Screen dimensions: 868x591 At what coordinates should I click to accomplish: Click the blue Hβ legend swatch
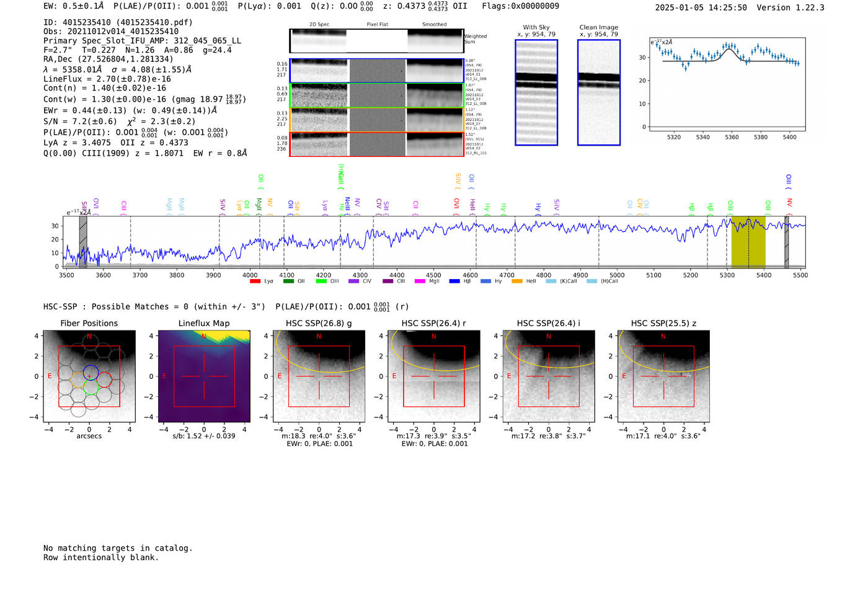(454, 282)
